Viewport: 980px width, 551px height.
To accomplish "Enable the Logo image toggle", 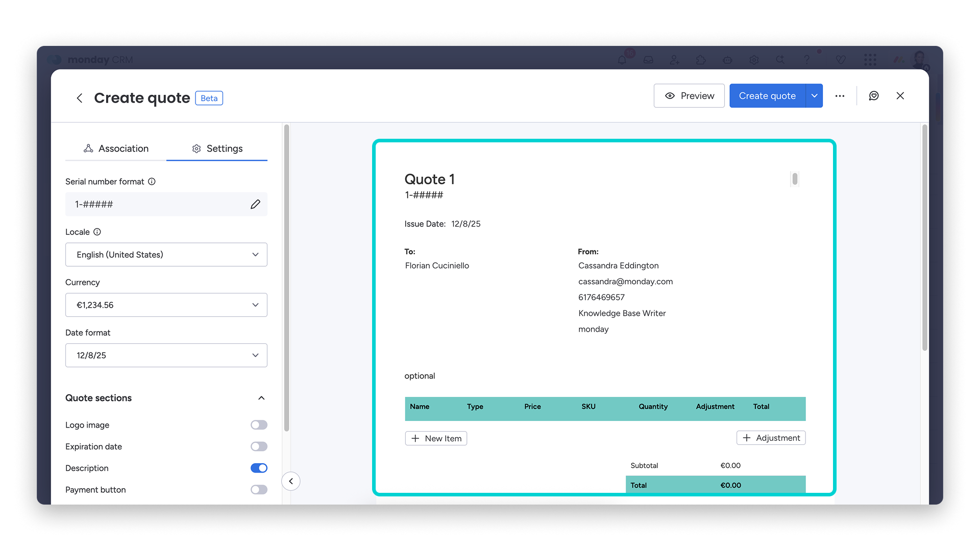I will [x=259, y=425].
